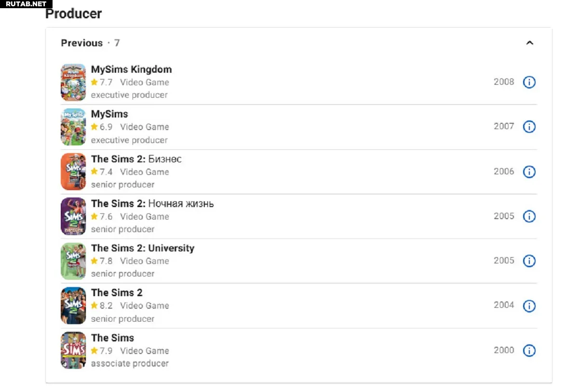Image resolution: width=579 pixels, height=392 pixels.
Task: Open info icon for The Sims 2000
Action: pyautogui.click(x=529, y=351)
